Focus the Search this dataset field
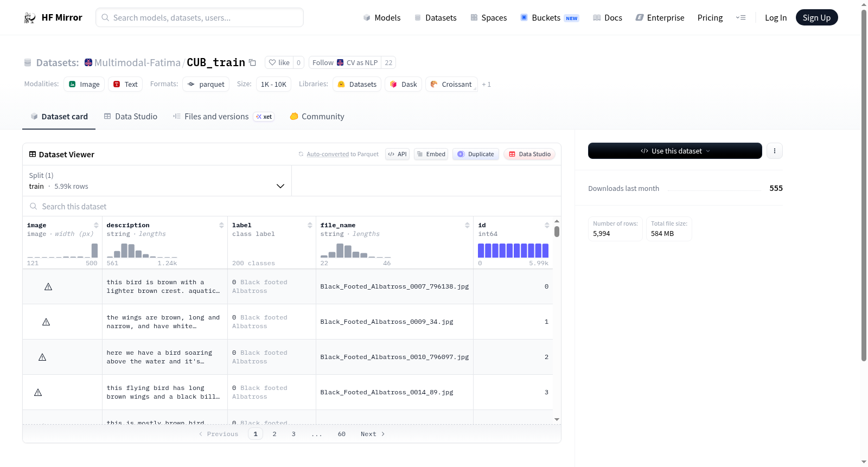 (292, 207)
